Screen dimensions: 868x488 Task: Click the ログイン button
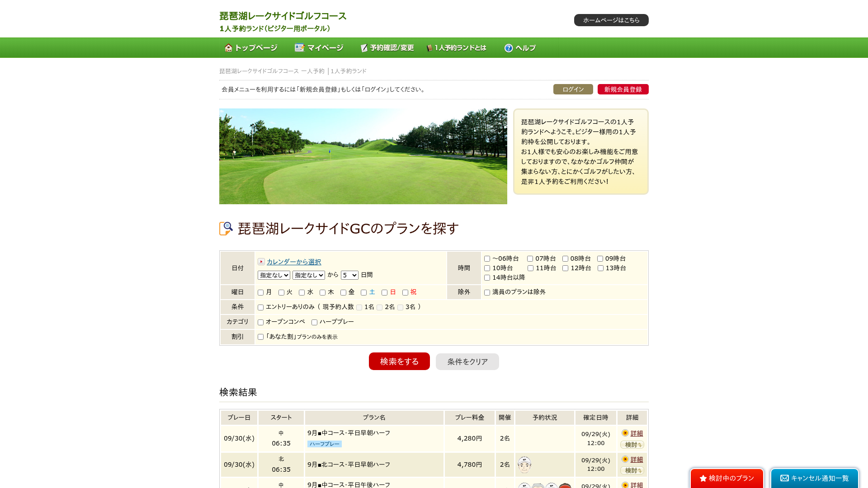[x=573, y=89]
